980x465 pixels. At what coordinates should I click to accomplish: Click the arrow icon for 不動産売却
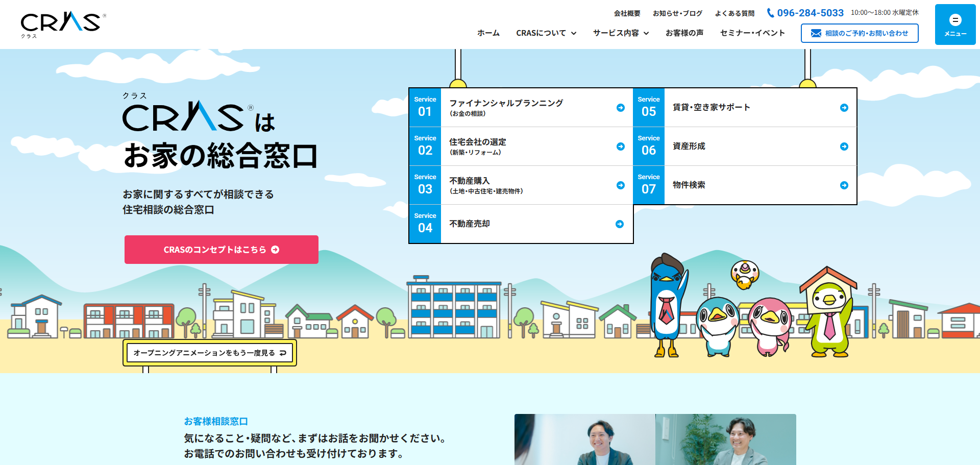tap(620, 224)
